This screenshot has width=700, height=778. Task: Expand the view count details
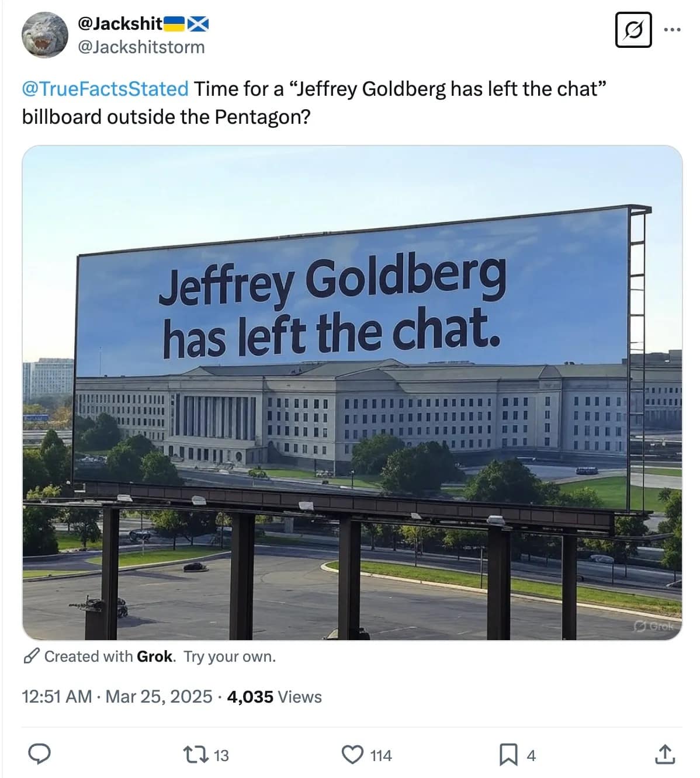[x=269, y=696]
